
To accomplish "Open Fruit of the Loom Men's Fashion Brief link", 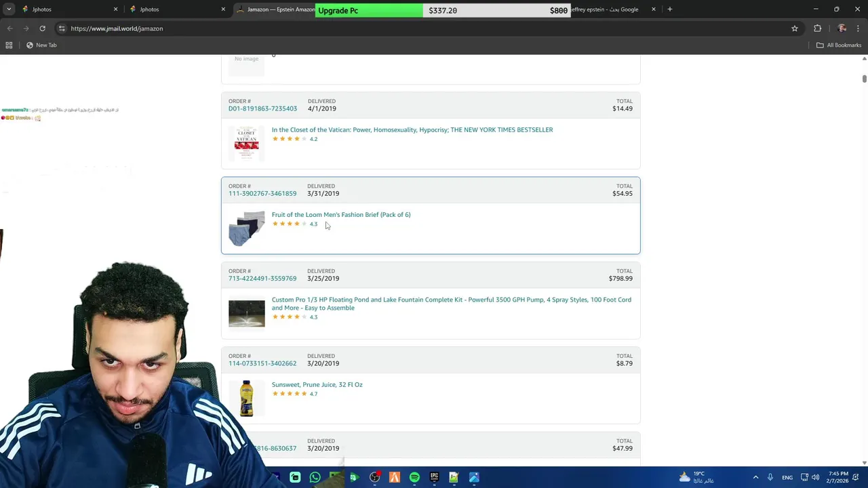I will pyautogui.click(x=341, y=215).
